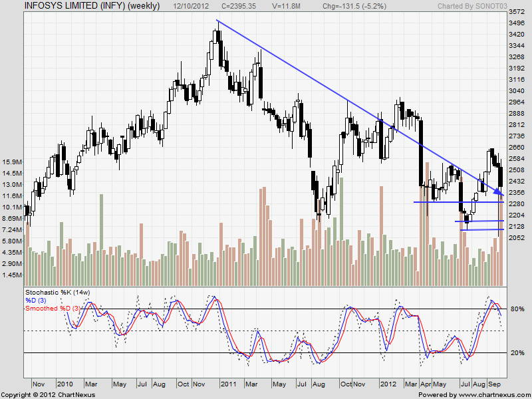
Task: Click the "3116" price axis value
Action: [x=517, y=79]
